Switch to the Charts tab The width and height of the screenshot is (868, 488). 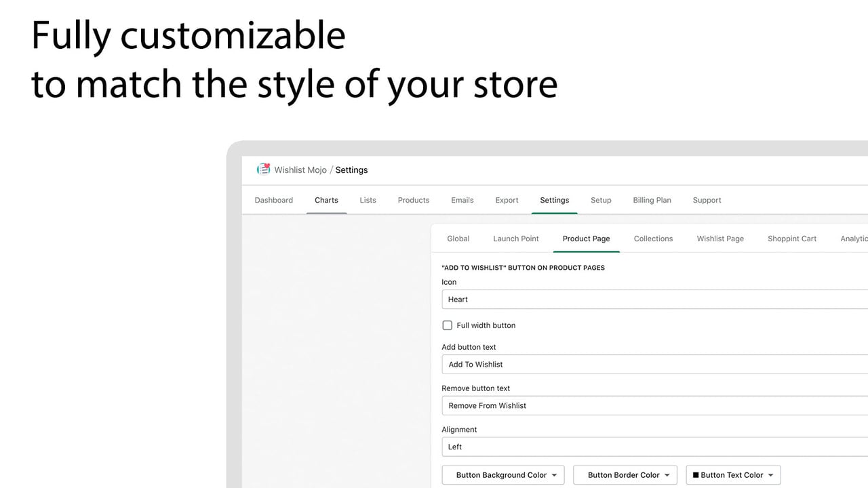[326, 200]
